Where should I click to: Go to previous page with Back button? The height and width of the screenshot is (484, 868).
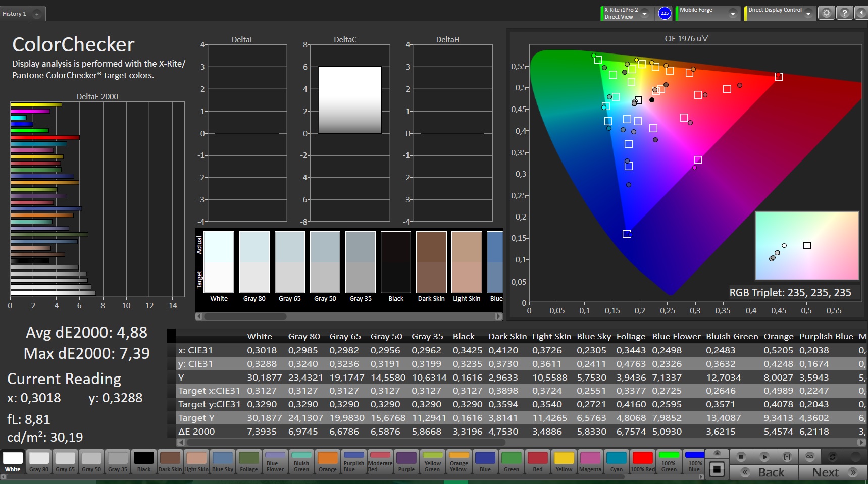point(765,472)
